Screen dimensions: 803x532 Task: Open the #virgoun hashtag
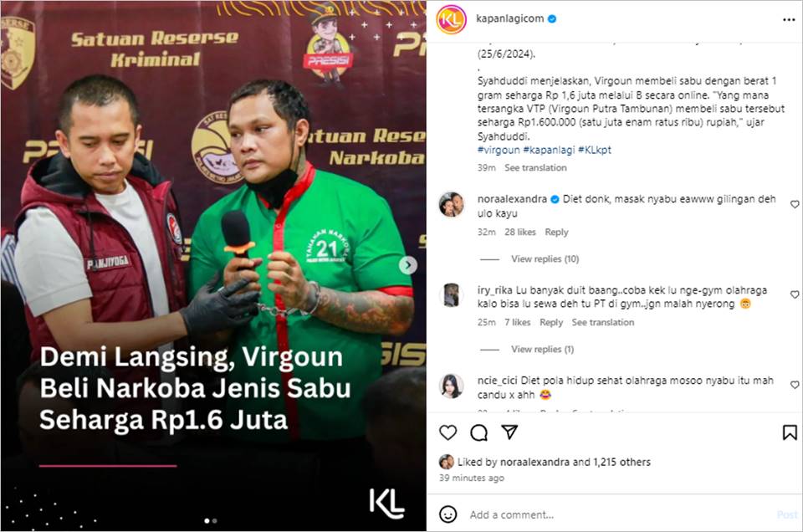point(499,150)
